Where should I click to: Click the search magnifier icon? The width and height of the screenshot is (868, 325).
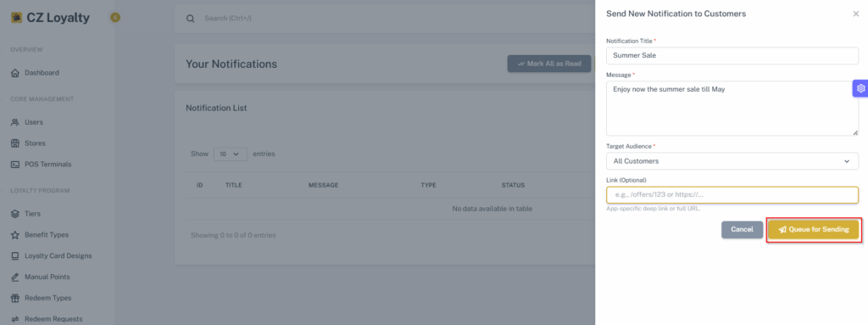coord(190,19)
